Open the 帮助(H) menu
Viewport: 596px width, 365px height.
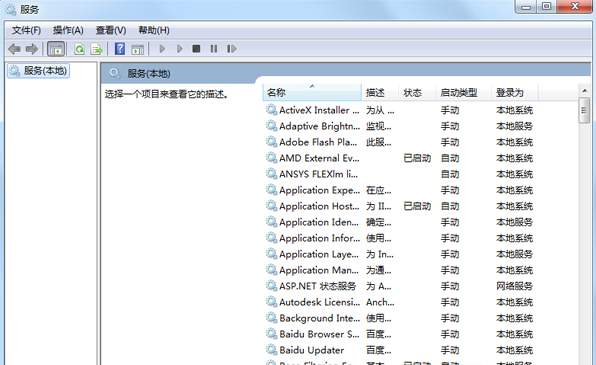tap(154, 30)
